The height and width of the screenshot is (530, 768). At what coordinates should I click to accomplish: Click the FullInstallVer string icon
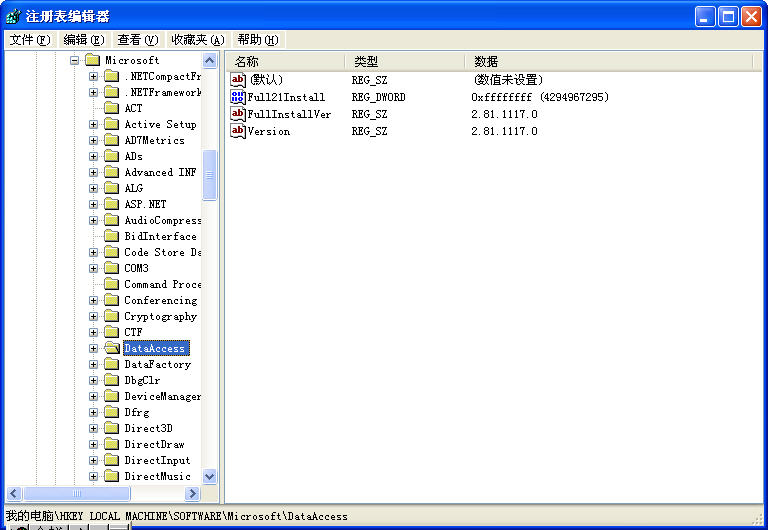click(238, 114)
